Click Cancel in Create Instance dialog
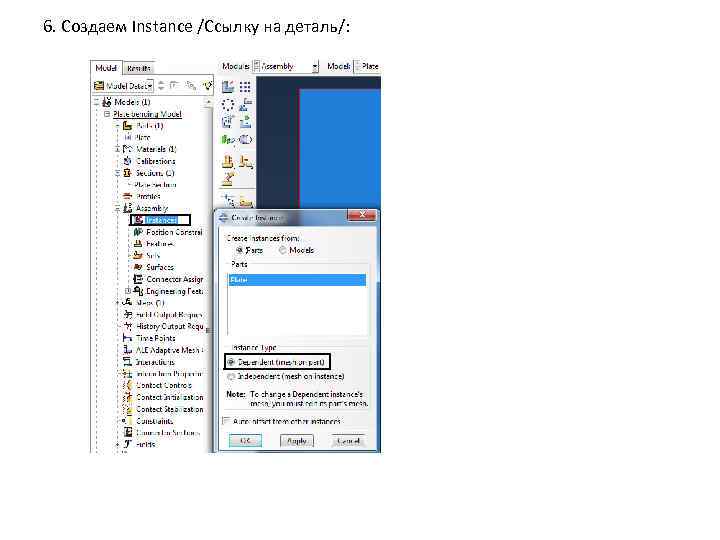720x540 pixels. [x=348, y=441]
